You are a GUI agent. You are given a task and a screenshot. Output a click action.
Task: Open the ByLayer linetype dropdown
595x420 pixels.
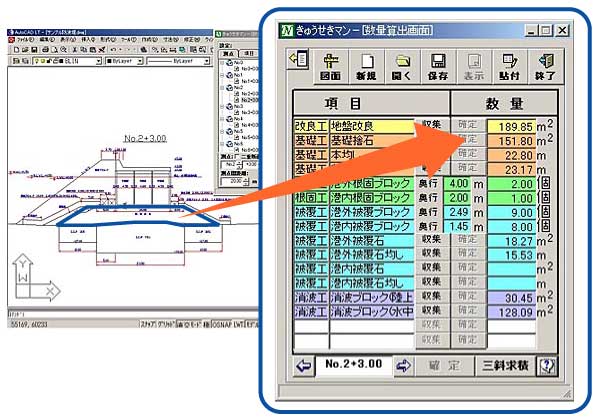coord(207,61)
